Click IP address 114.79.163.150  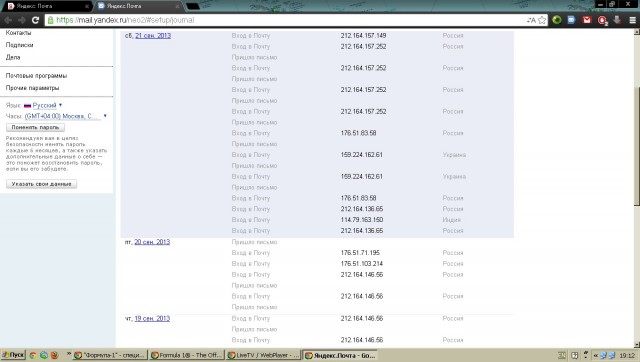point(362,220)
